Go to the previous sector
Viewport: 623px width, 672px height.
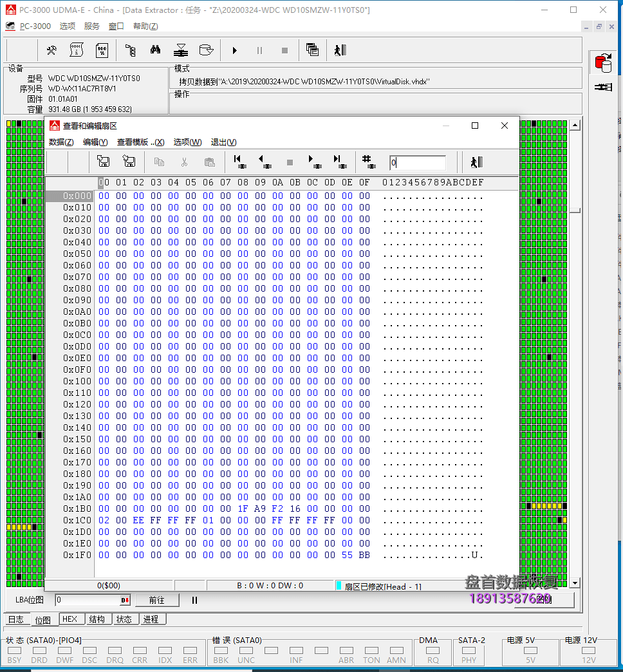pyautogui.click(x=265, y=162)
